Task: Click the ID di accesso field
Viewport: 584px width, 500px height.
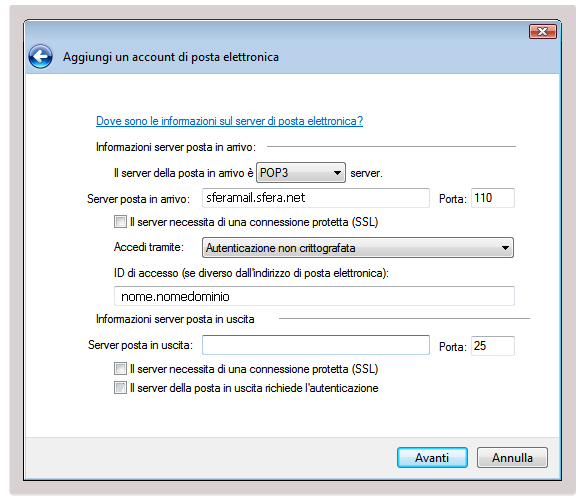Action: click(314, 296)
